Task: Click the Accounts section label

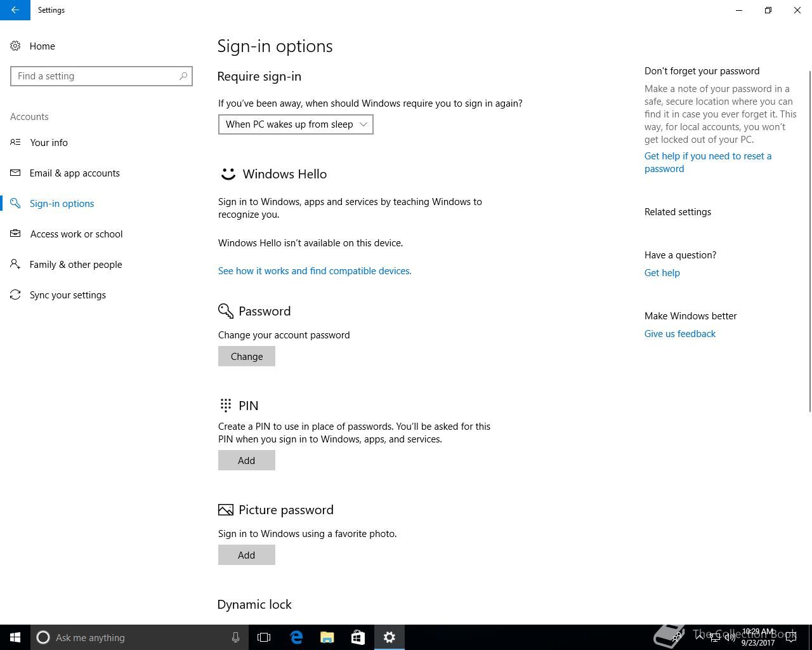Action: click(x=29, y=117)
